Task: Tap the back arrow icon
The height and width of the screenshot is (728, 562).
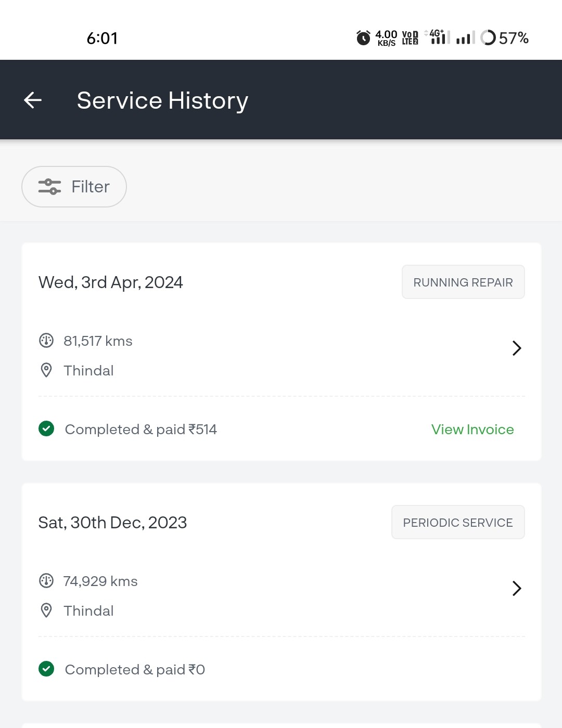Action: click(33, 100)
